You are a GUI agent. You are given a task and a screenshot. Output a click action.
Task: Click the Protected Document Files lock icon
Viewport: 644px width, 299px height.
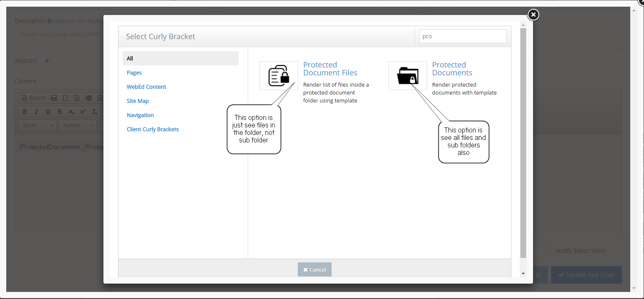279,75
